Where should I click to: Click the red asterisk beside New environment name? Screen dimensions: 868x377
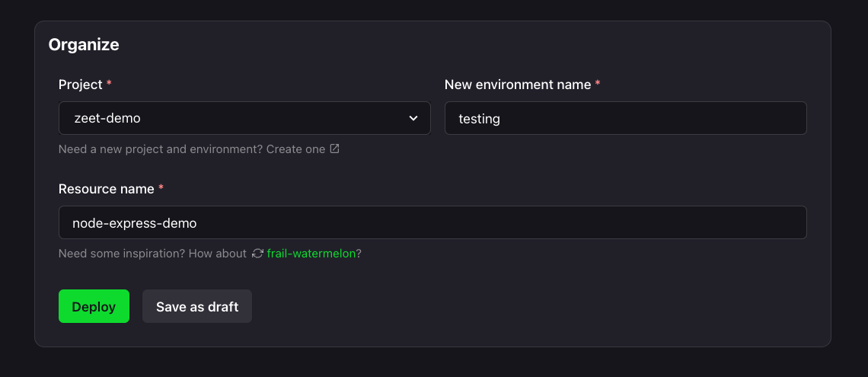pos(597,84)
